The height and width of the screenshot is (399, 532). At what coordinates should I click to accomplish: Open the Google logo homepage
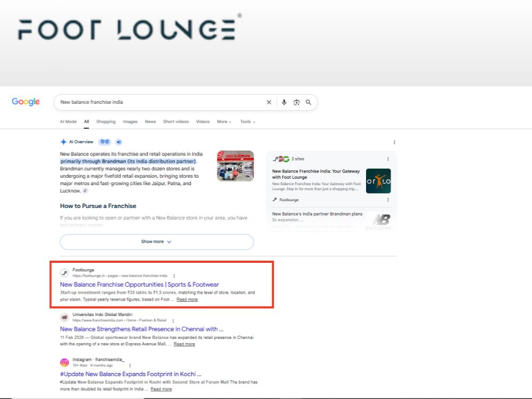(26, 102)
